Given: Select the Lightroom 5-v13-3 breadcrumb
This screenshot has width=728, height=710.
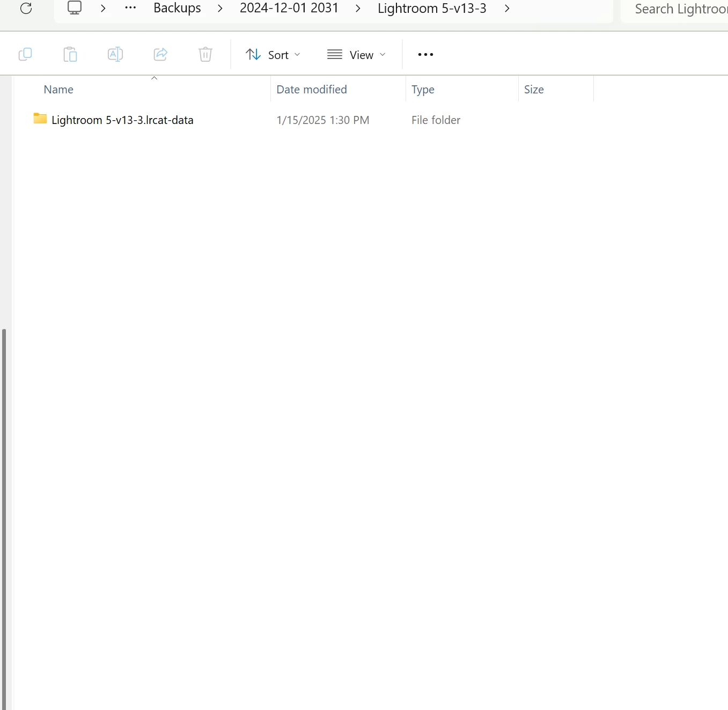Looking at the screenshot, I should click(432, 8).
